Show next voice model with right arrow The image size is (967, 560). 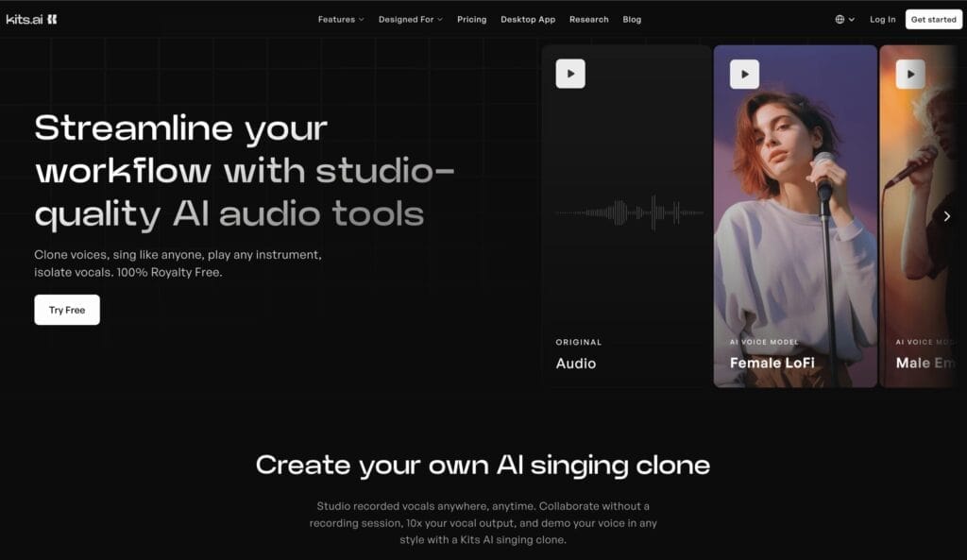tap(946, 216)
